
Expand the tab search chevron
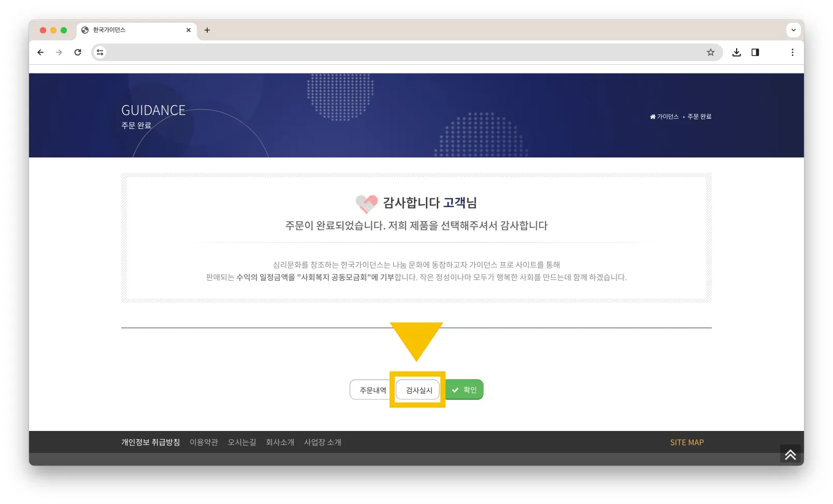coord(793,30)
